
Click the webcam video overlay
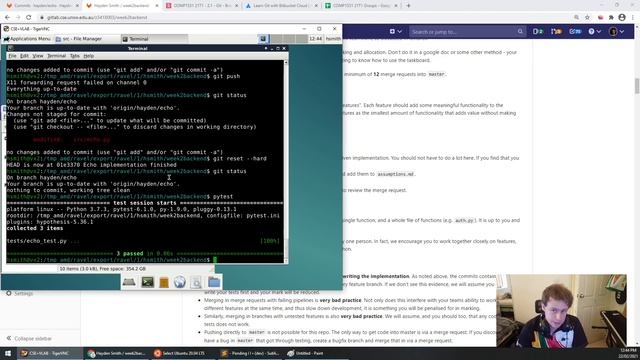click(561, 310)
